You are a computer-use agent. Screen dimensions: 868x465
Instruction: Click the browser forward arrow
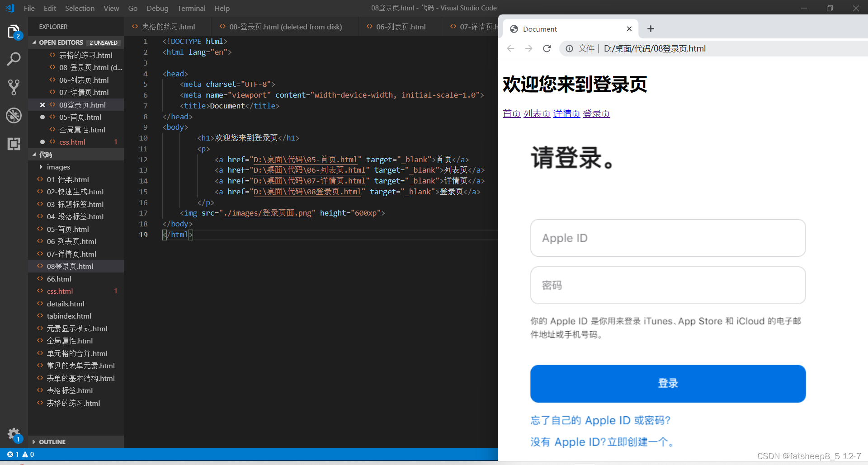click(x=528, y=48)
